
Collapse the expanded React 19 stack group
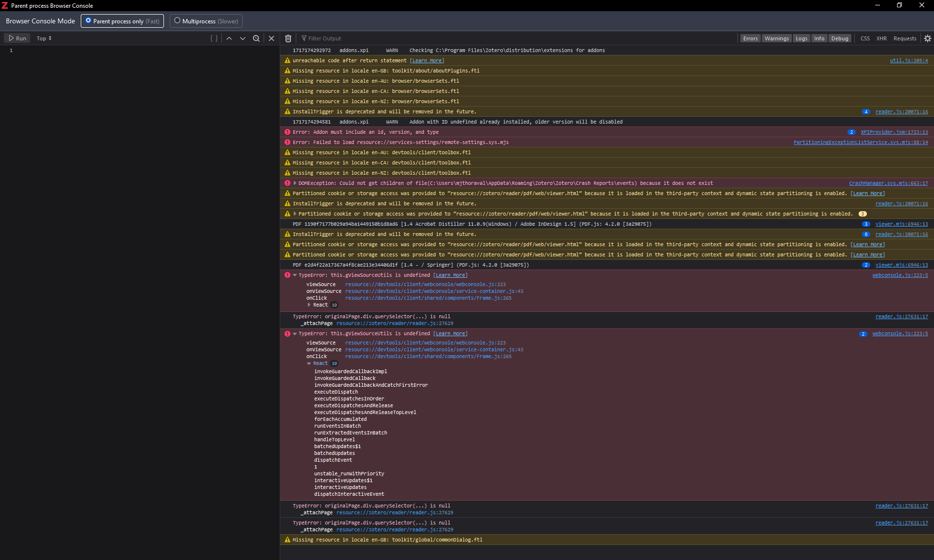tap(309, 363)
